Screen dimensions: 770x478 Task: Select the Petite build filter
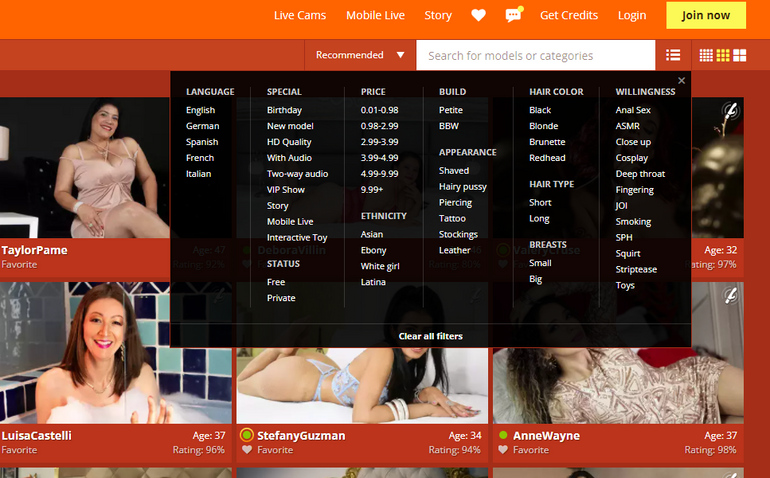pos(451,110)
